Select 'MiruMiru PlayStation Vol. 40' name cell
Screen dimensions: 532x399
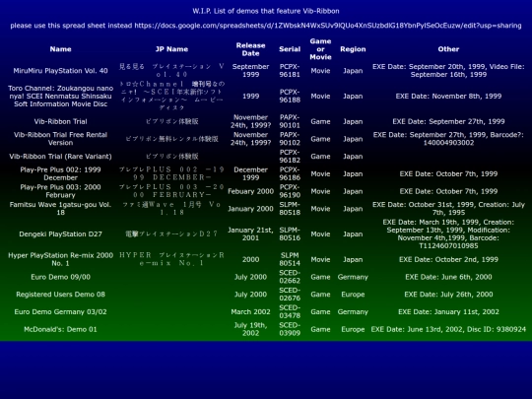pyautogui.click(x=60, y=71)
